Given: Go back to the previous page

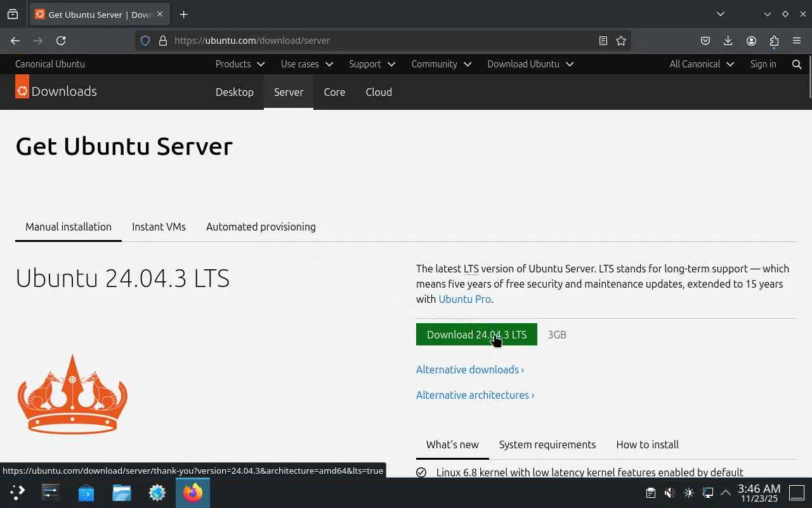Looking at the screenshot, I should point(15,41).
